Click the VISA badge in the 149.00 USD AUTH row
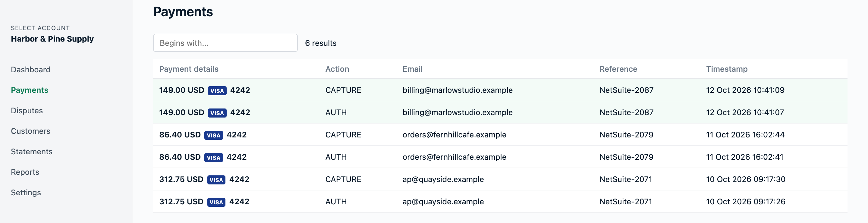The height and width of the screenshot is (223, 868). point(217,113)
